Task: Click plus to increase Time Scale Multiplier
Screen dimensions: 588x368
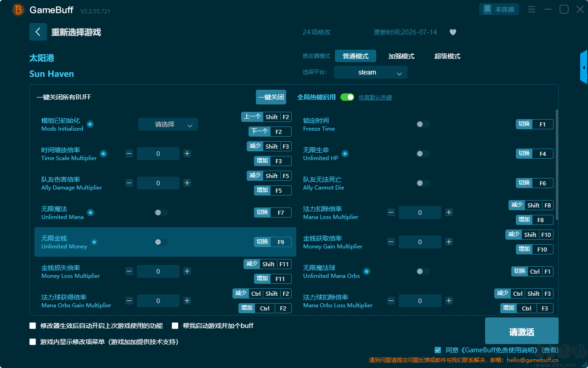Action: (187, 154)
